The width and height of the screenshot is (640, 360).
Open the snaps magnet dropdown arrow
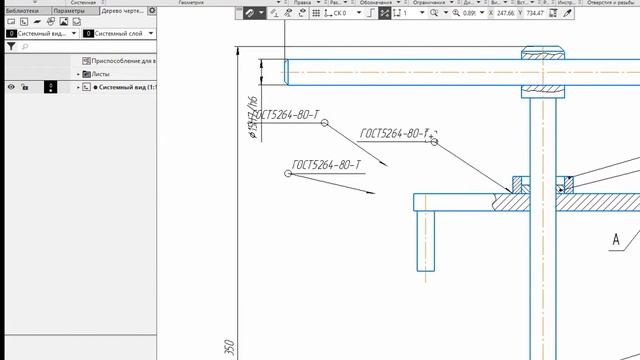pyautogui.click(x=261, y=13)
